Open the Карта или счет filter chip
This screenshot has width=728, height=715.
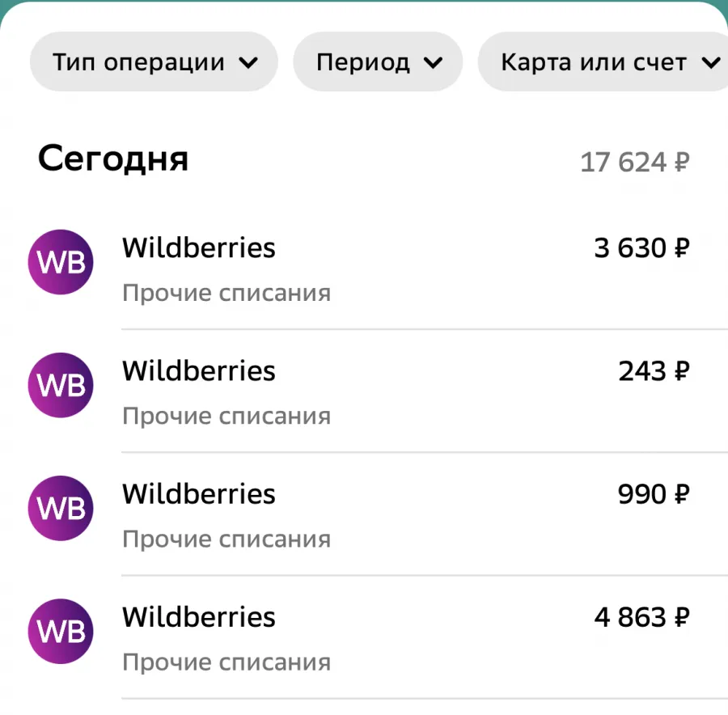603,61
